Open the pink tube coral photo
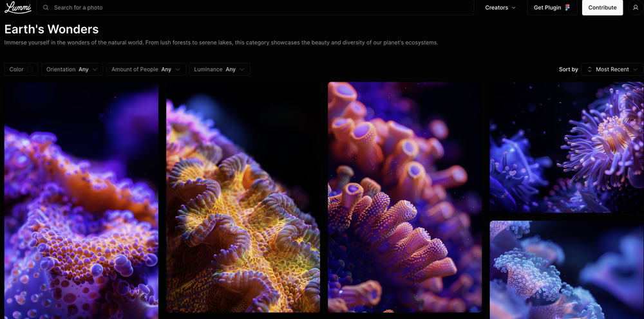 404,197
